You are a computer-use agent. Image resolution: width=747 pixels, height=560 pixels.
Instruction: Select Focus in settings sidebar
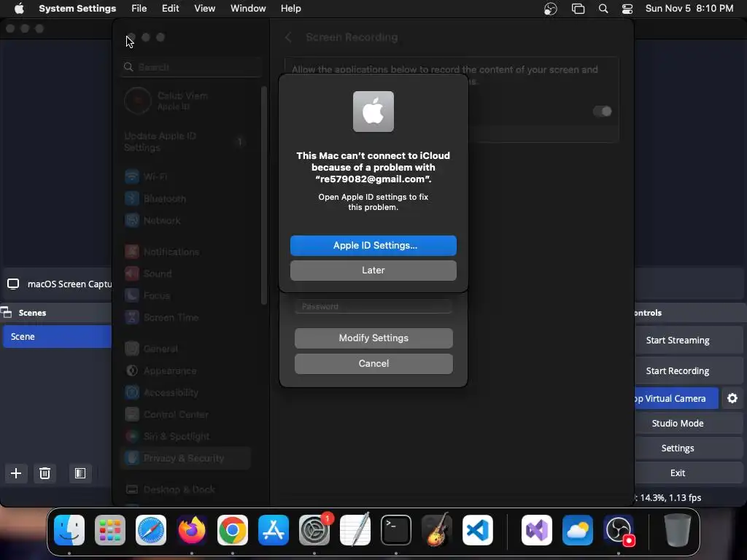tap(186, 296)
